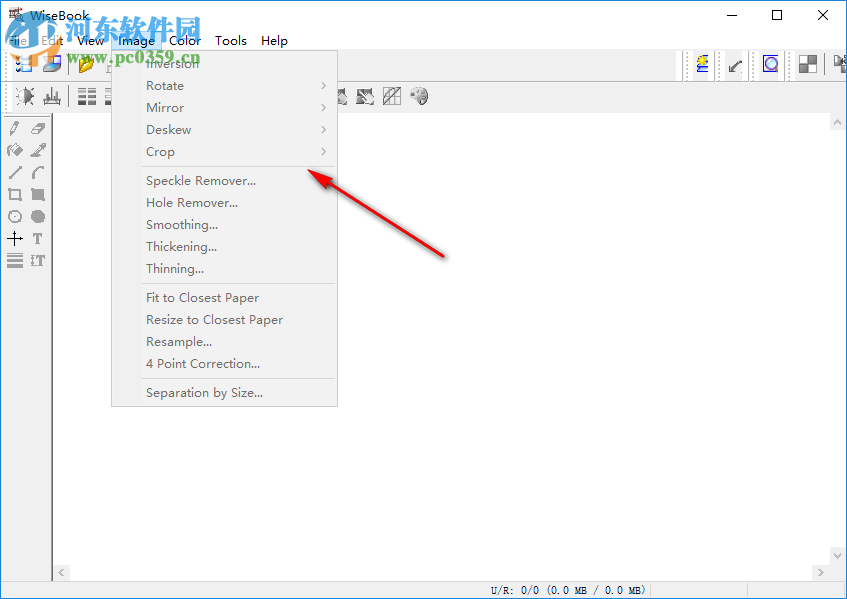Open the Resample dialog entry
The width and height of the screenshot is (847, 599).
coord(225,342)
